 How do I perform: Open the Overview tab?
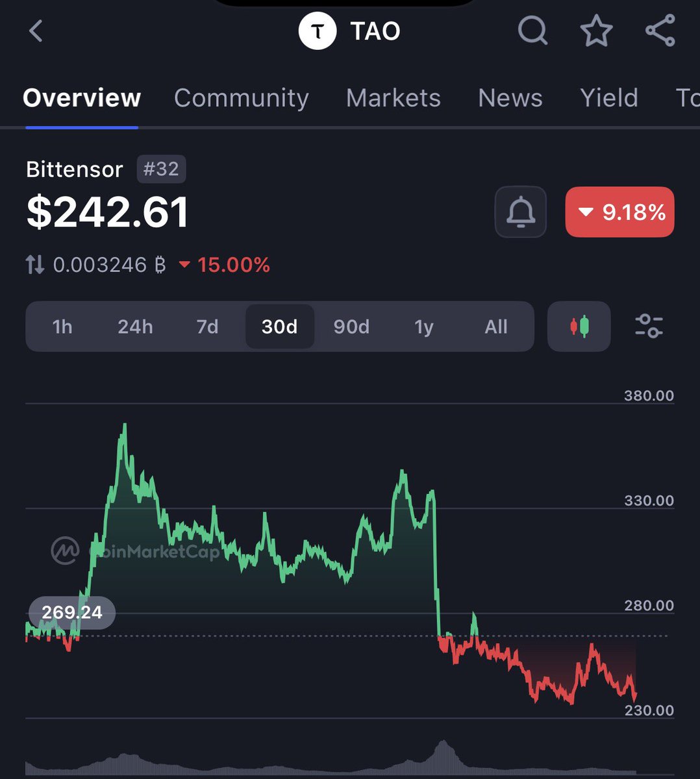click(82, 98)
